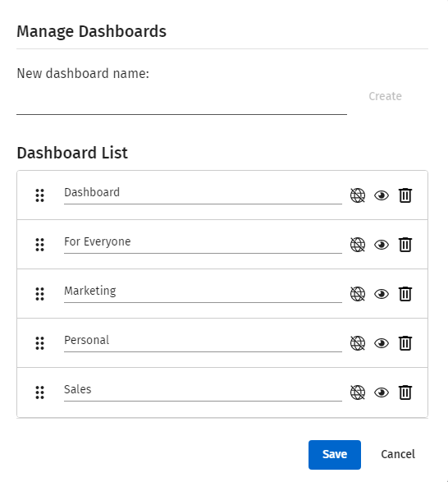Click the trash icon beside Sales

(x=405, y=392)
